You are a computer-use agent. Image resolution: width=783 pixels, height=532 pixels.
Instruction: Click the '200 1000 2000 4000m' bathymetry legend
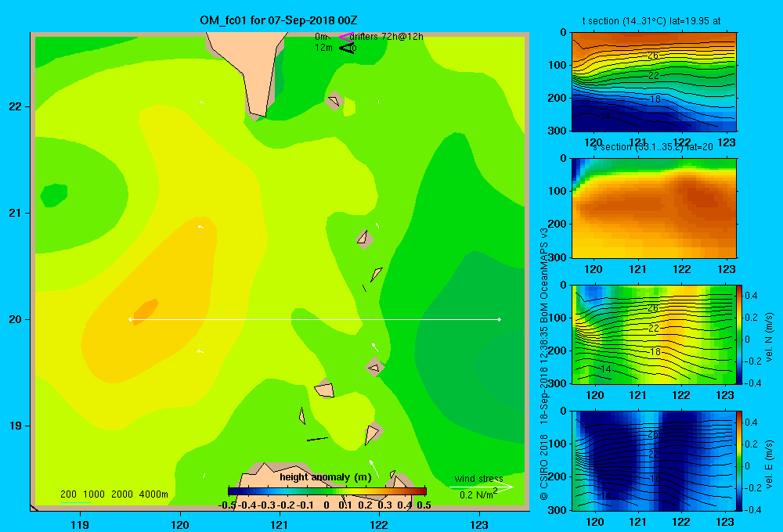114,494
